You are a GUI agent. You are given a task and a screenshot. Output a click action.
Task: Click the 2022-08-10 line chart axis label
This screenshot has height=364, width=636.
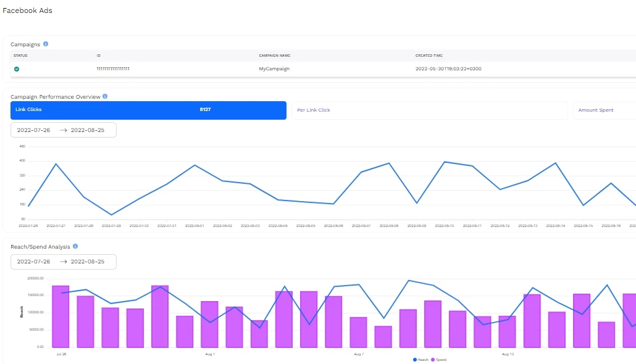pos(445,226)
